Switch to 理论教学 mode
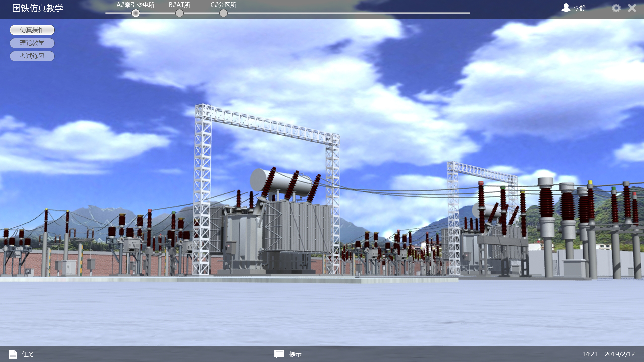The height and width of the screenshot is (362, 644). (32, 43)
